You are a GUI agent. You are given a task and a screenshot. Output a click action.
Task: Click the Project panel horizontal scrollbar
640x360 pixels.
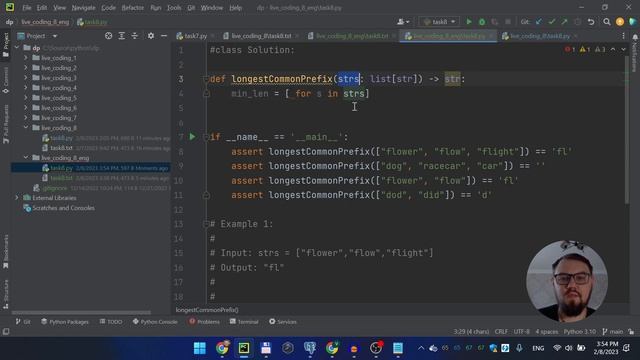click(81, 313)
